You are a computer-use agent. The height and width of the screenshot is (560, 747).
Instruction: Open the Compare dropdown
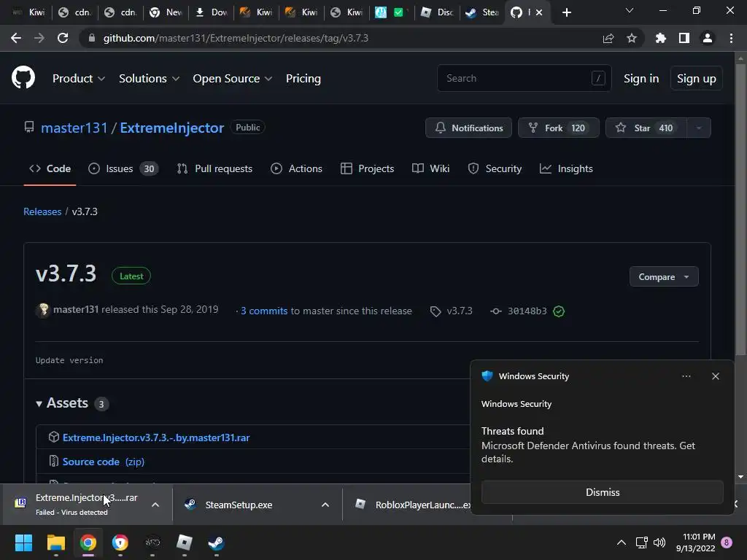click(x=664, y=276)
